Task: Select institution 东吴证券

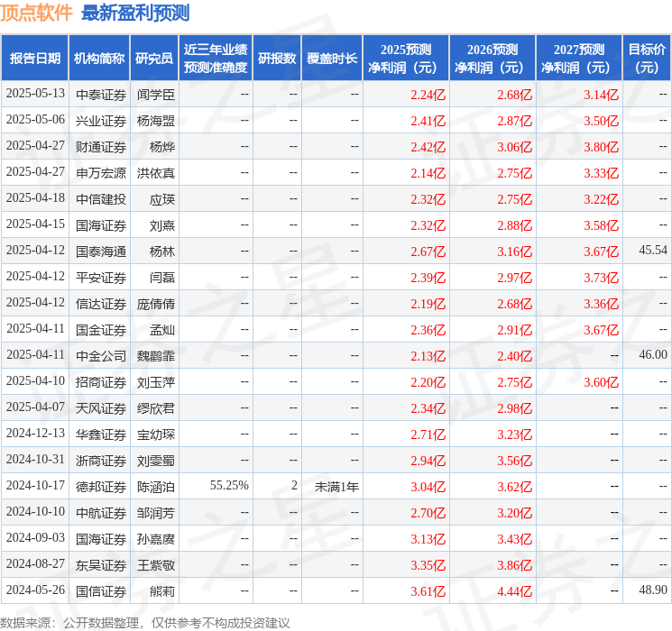Action: point(101,565)
